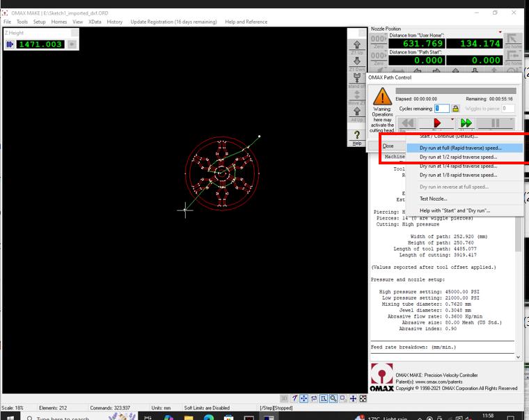529x420 pixels.
Task: Open the Setup menu
Action: coord(39,22)
